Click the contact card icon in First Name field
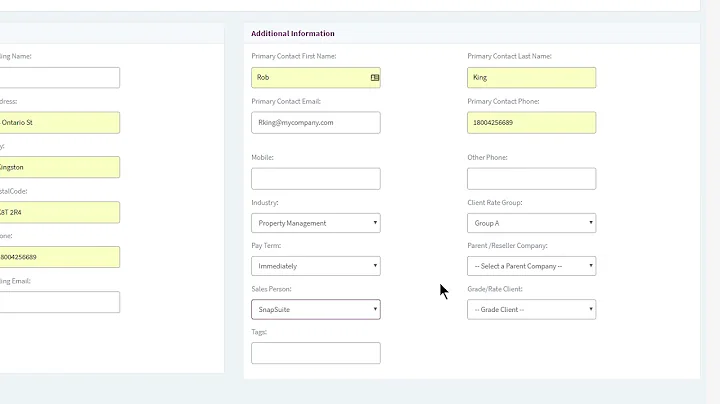Screen dimensions: 720x404 coord(375,78)
